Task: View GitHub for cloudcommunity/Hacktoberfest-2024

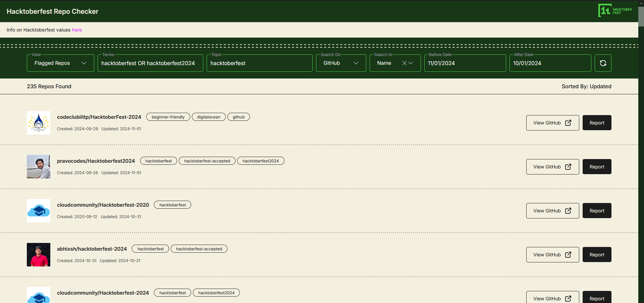Action: pyautogui.click(x=552, y=297)
